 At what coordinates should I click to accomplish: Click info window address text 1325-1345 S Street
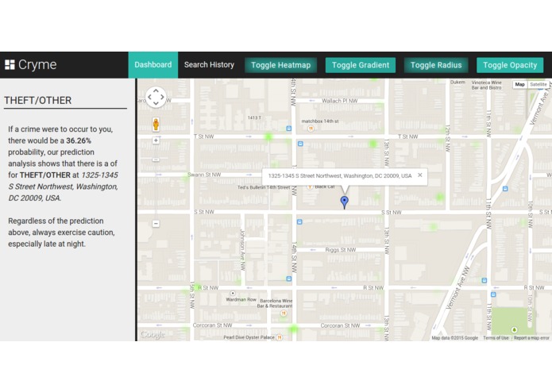pos(340,176)
